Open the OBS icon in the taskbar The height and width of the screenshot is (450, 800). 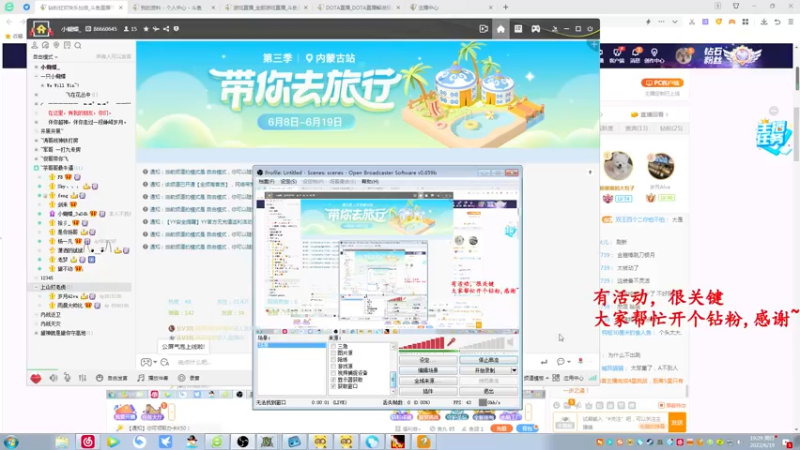click(243, 441)
